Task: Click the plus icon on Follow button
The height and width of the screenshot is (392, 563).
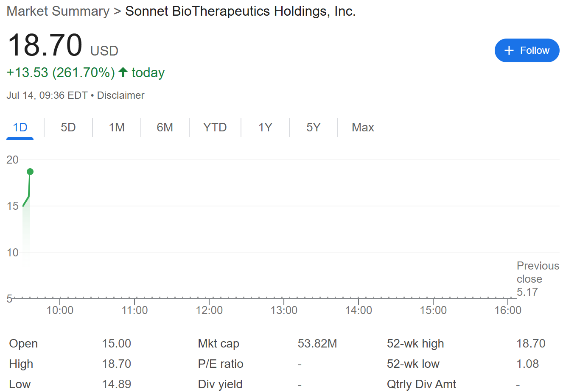Action: (509, 50)
